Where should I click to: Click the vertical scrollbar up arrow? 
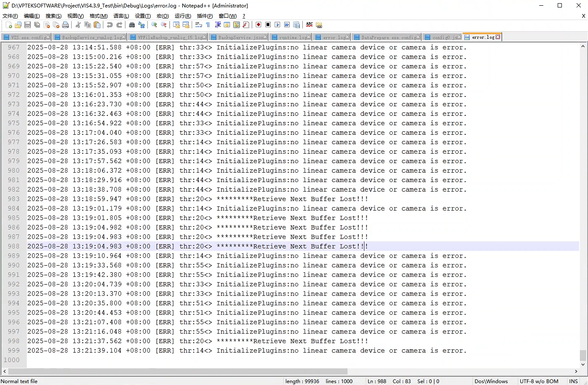pyautogui.click(x=583, y=46)
